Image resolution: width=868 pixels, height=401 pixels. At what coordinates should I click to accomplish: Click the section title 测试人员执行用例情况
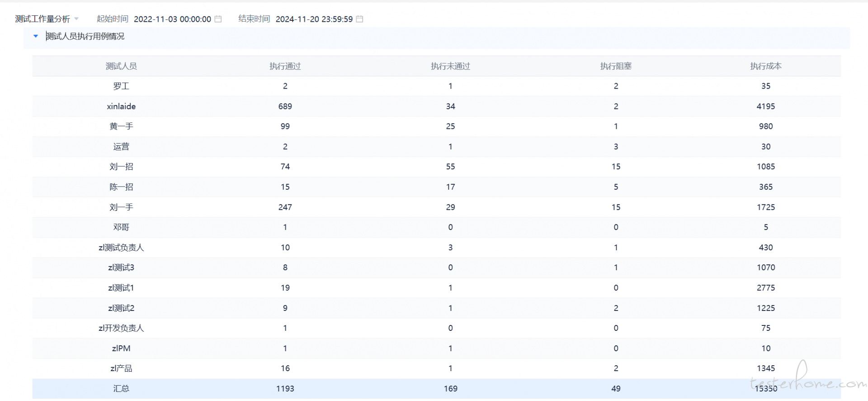click(x=85, y=36)
